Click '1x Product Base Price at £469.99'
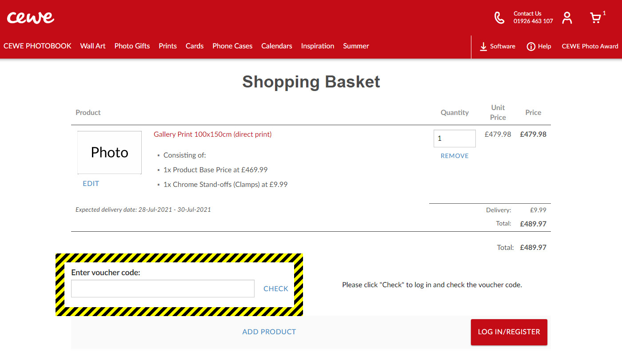This screenshot has width=622, height=364. pyautogui.click(x=215, y=170)
